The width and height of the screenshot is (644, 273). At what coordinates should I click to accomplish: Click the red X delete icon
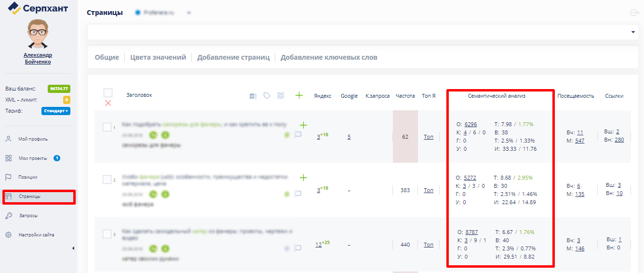pos(108,103)
